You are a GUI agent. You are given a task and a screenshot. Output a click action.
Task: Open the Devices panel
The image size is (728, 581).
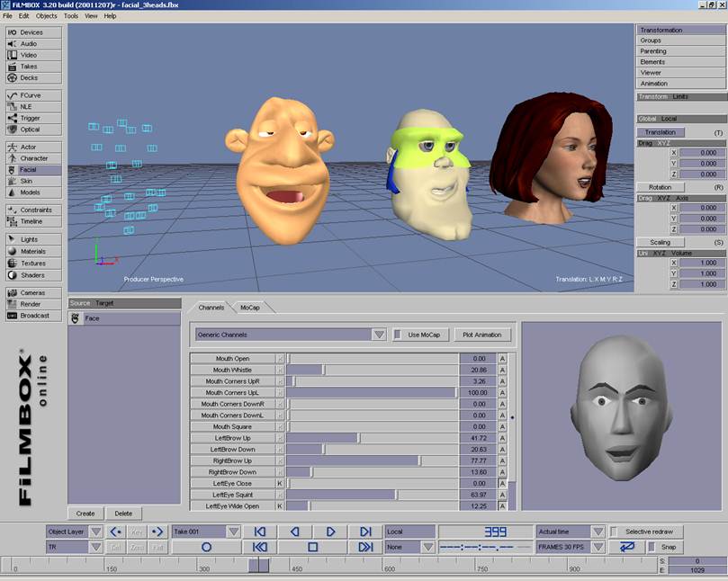pyautogui.click(x=33, y=32)
